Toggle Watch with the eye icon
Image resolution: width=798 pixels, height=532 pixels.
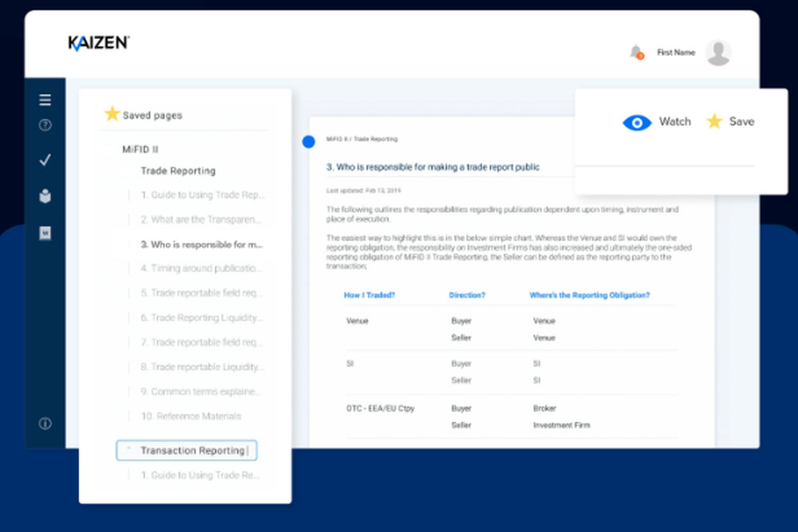(x=637, y=122)
